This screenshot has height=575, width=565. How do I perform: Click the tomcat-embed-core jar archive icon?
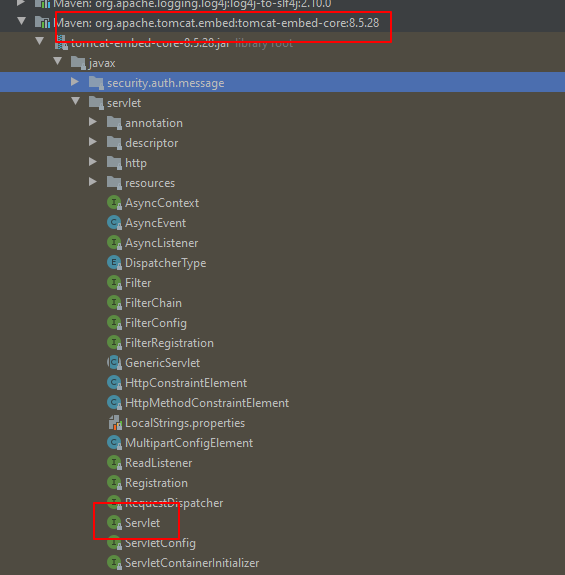tap(61, 43)
